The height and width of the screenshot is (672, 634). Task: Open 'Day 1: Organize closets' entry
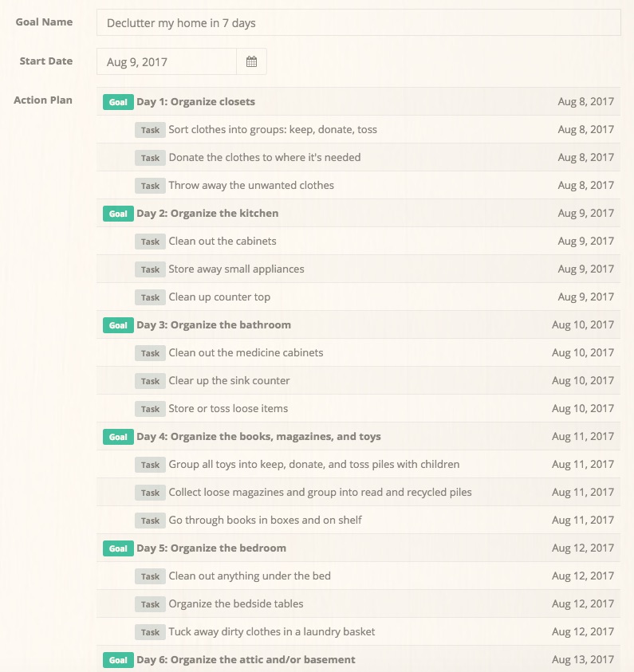[x=196, y=102]
